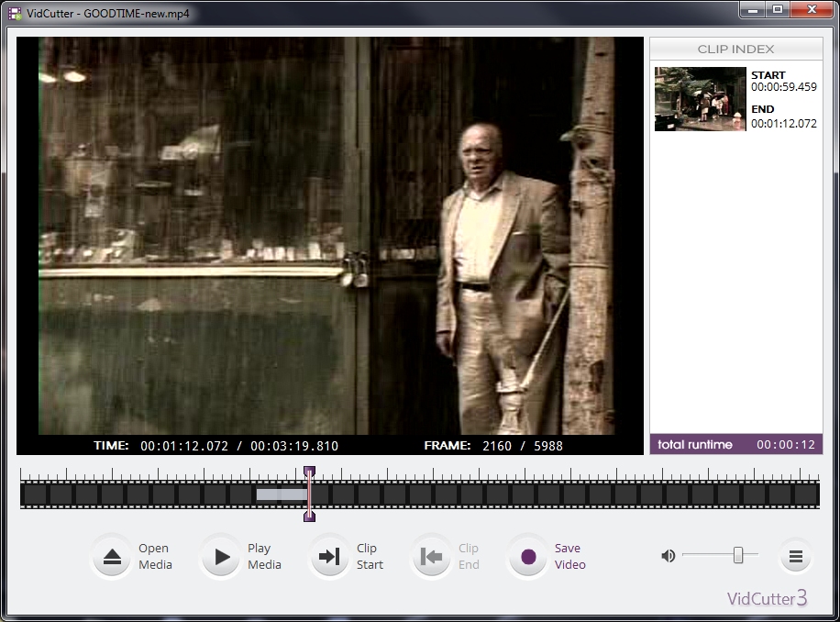This screenshot has width=840, height=622.
Task: Select the clip thumbnail in Clip Index
Action: (701, 99)
